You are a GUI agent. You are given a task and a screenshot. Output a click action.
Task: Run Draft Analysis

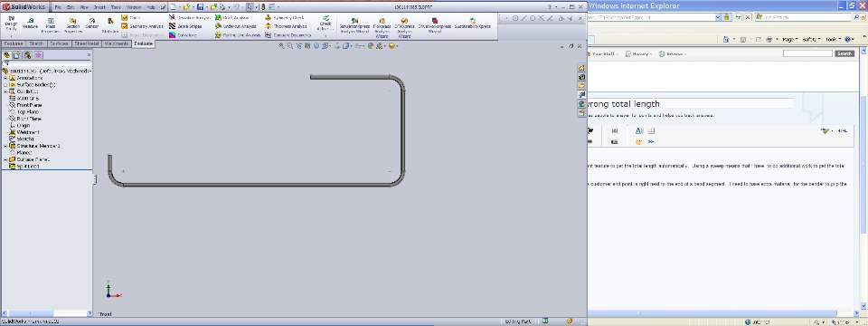click(232, 18)
